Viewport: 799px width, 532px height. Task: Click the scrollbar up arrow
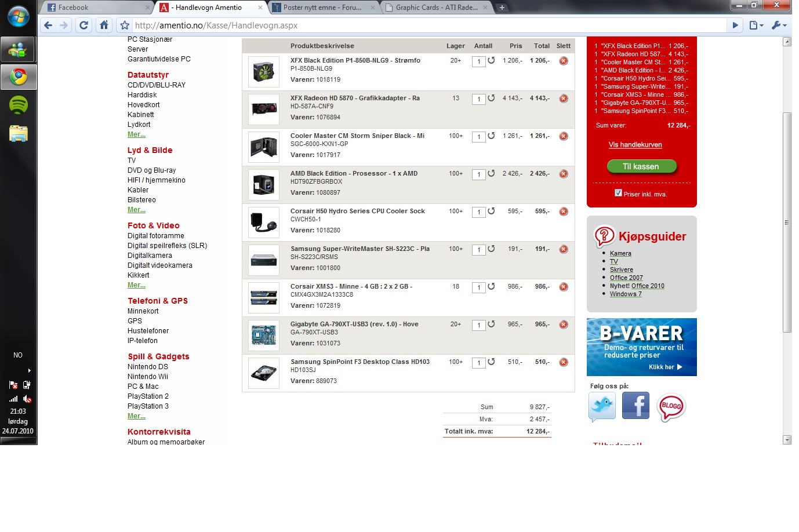point(787,42)
